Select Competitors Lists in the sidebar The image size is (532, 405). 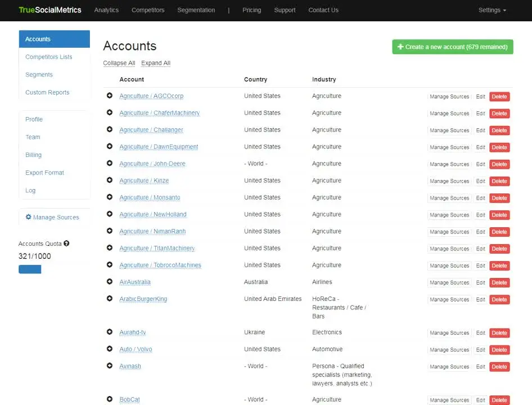pos(49,57)
